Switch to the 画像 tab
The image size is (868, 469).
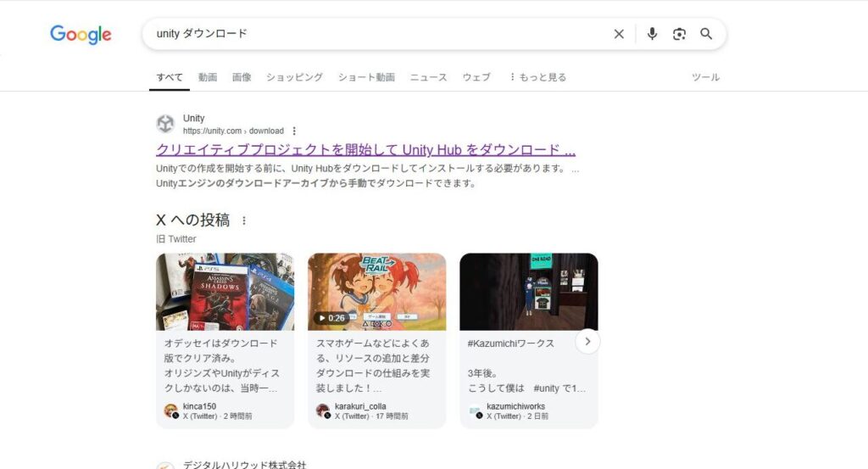[242, 77]
